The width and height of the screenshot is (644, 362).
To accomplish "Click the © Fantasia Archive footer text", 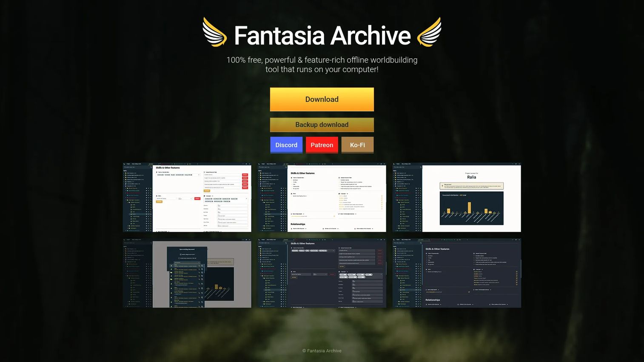I will [x=322, y=351].
